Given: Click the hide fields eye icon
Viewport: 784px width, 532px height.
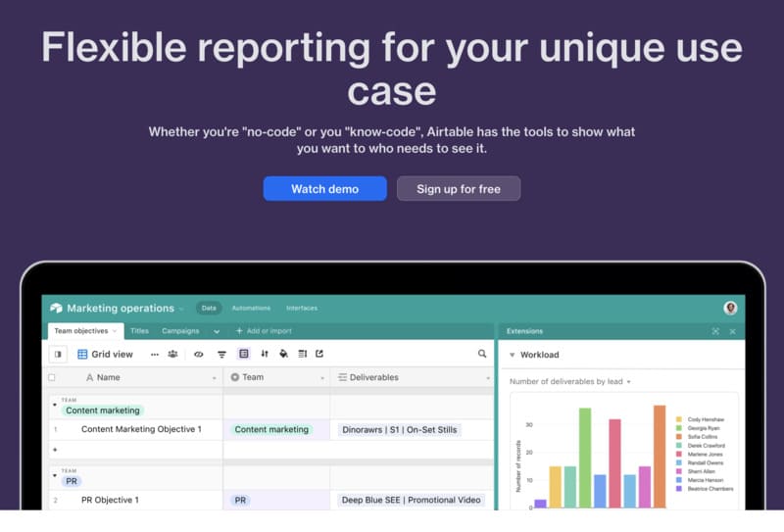Looking at the screenshot, I should click(x=199, y=354).
